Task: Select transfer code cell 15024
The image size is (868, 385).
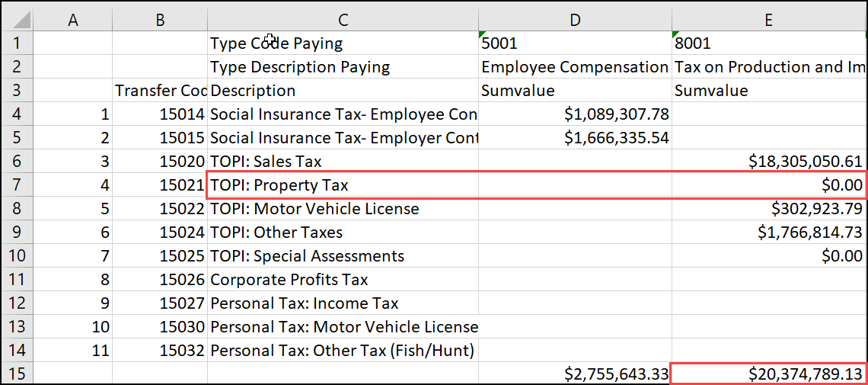Action: [x=160, y=232]
